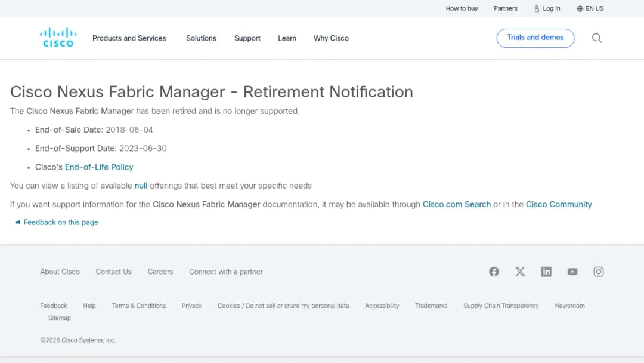Viewport: 644px width, 363px height.
Task: Open the Accessibility link
Action: [382, 306]
